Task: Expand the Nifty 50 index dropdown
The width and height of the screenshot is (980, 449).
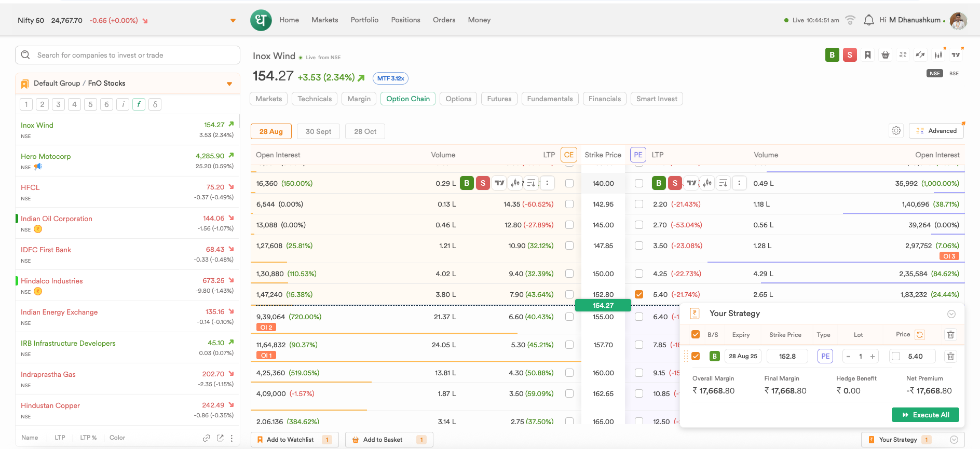Action: click(x=233, y=21)
